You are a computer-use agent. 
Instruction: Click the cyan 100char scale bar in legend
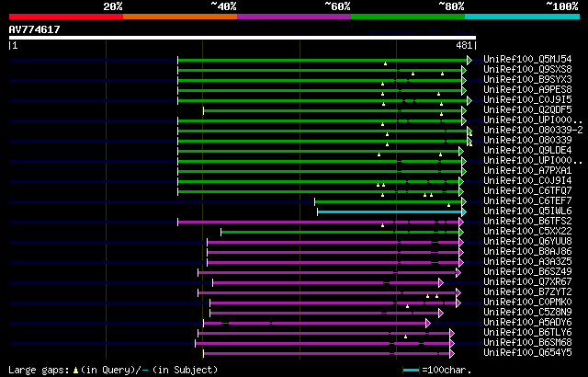pos(411,371)
